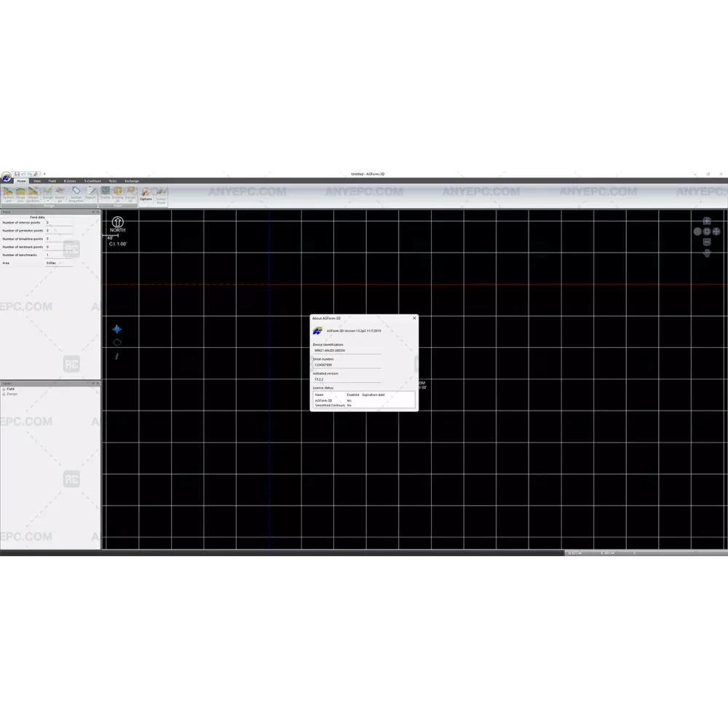Select the Existing 3D view icon
The width and height of the screenshot is (728, 728).
tap(117, 194)
